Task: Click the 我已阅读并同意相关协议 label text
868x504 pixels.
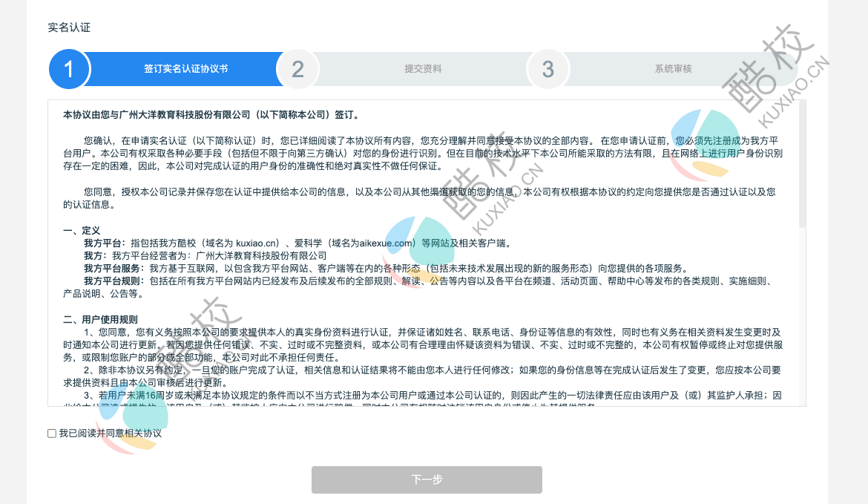Action: tap(111, 433)
